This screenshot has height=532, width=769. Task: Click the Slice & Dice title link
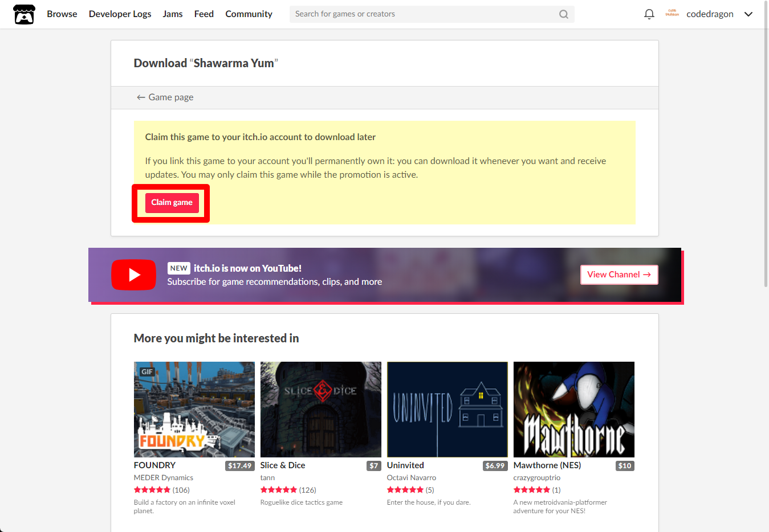click(x=283, y=465)
